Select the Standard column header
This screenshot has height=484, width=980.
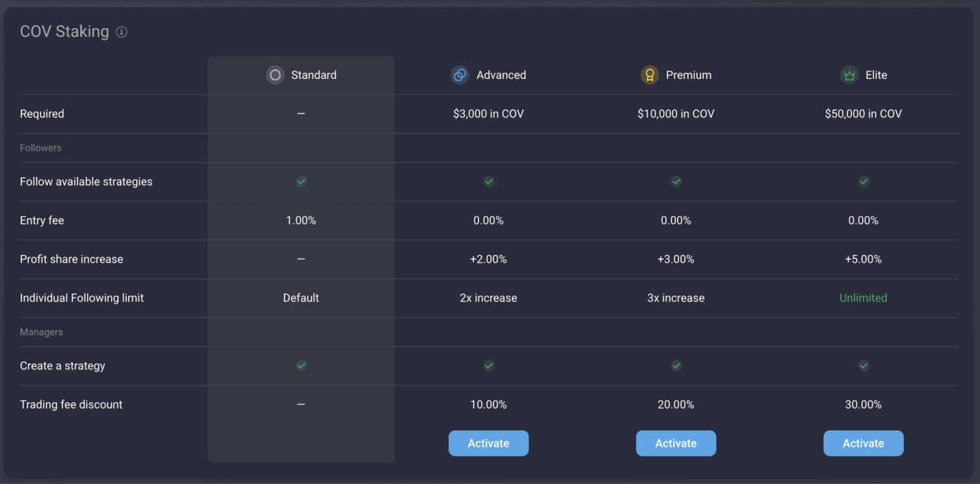pos(313,75)
